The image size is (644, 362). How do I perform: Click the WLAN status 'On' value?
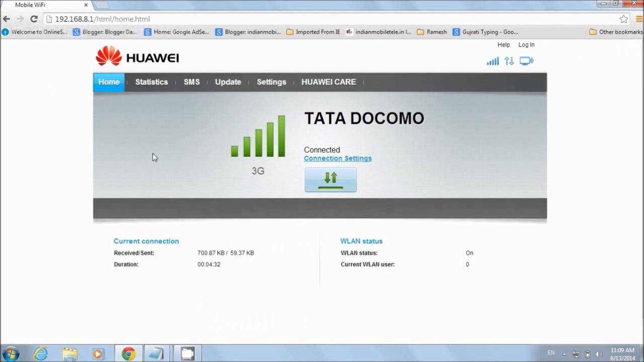tap(469, 253)
